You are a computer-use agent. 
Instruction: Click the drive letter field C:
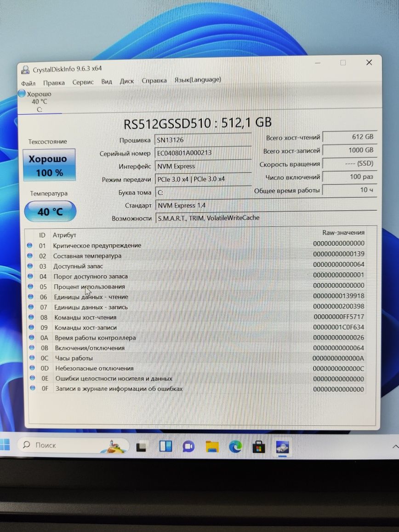click(x=203, y=192)
